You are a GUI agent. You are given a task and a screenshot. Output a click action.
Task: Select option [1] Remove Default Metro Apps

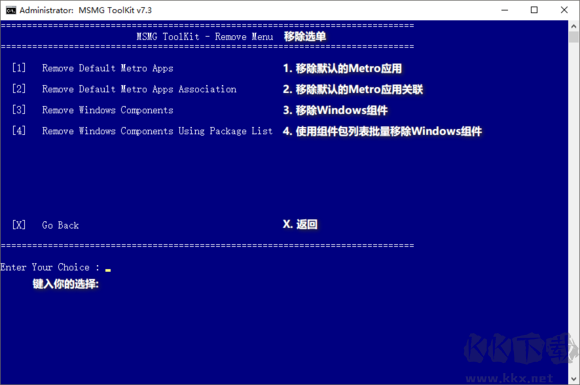coord(92,68)
